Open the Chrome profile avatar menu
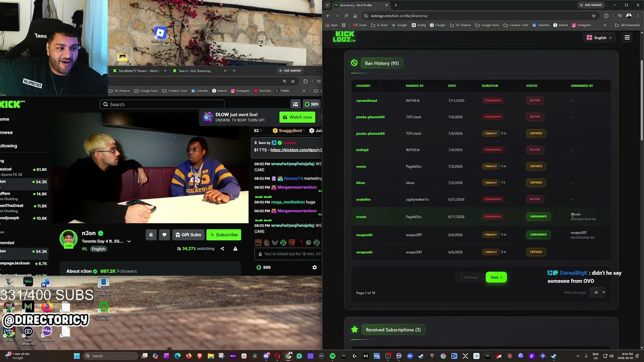Viewport: 644px width, 362px height. coord(629,16)
